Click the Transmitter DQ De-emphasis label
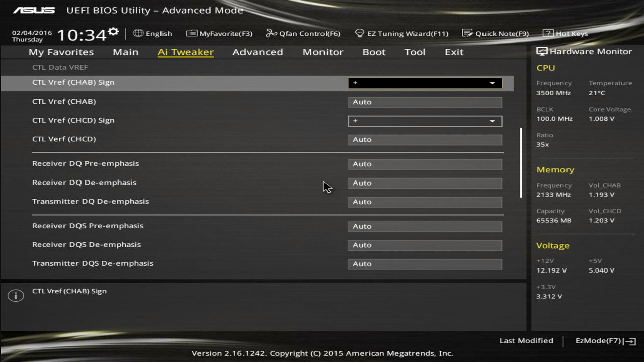Screen dimensions: 644x362 click(91, 201)
